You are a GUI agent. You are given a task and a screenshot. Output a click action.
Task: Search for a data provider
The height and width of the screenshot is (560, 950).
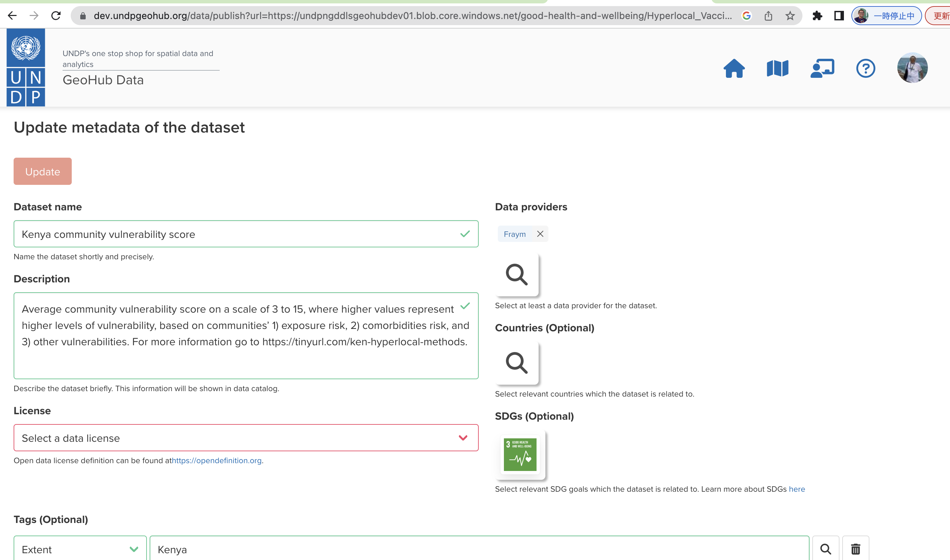click(x=516, y=274)
